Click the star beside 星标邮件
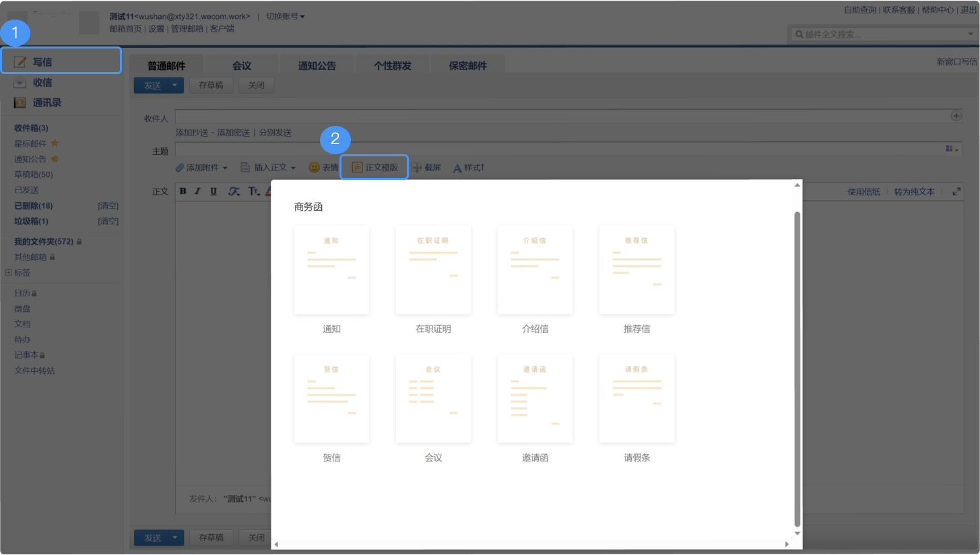The height and width of the screenshot is (555, 980). (55, 143)
